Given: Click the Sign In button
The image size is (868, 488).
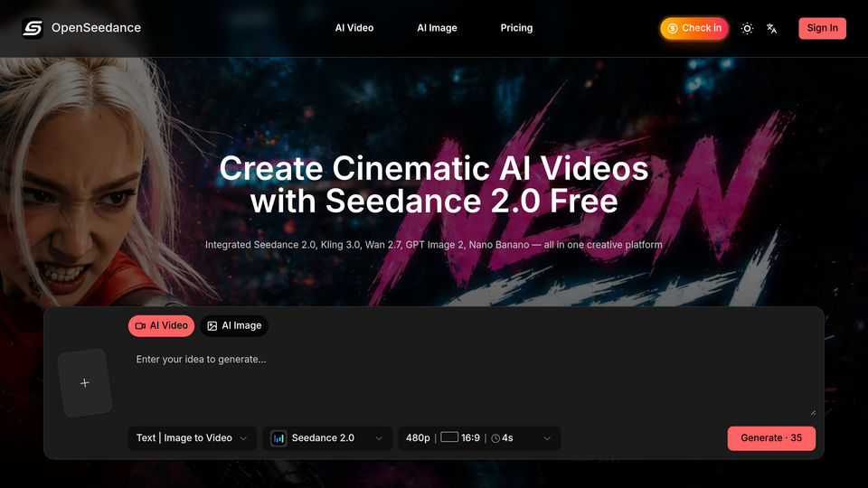Looking at the screenshot, I should pyautogui.click(x=822, y=28).
